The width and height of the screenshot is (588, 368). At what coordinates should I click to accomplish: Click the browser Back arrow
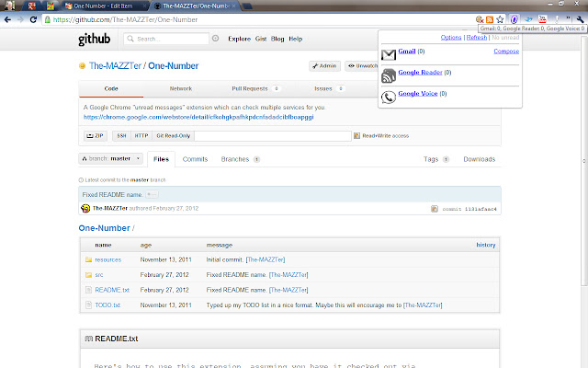pyautogui.click(x=7, y=19)
